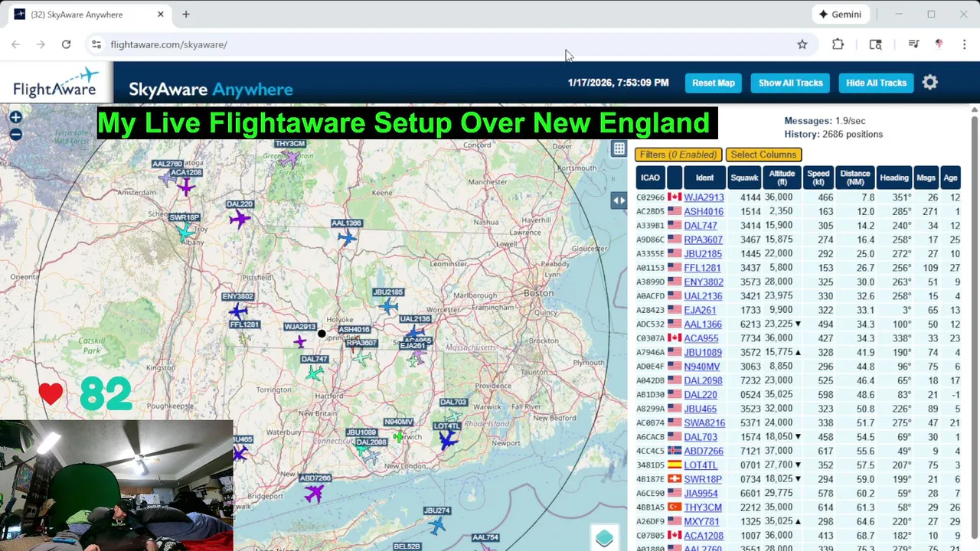Select the N940MV aircraft icon on map
This screenshot has height=551, width=980.
pyautogui.click(x=398, y=436)
